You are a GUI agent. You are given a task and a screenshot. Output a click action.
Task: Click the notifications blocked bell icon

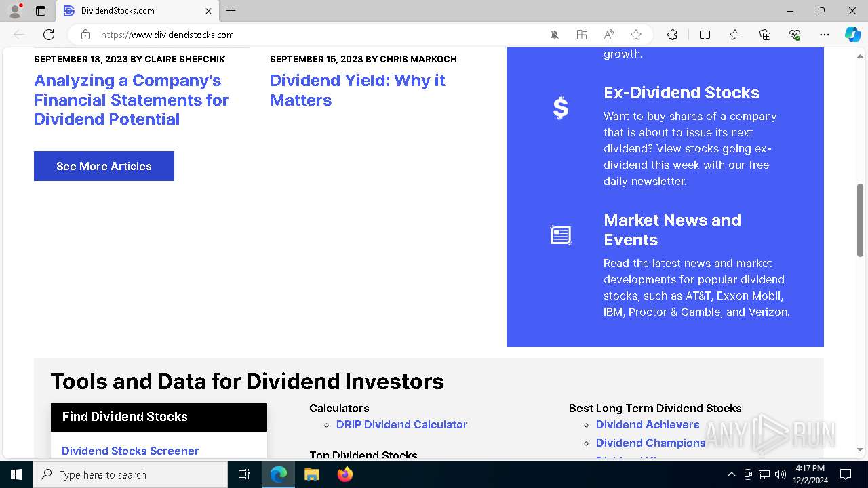tap(555, 35)
